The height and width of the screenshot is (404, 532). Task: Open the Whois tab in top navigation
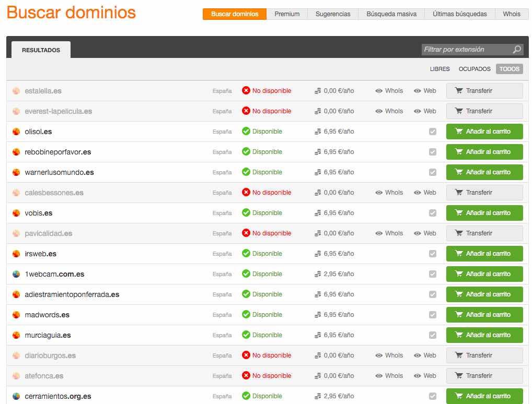[512, 14]
